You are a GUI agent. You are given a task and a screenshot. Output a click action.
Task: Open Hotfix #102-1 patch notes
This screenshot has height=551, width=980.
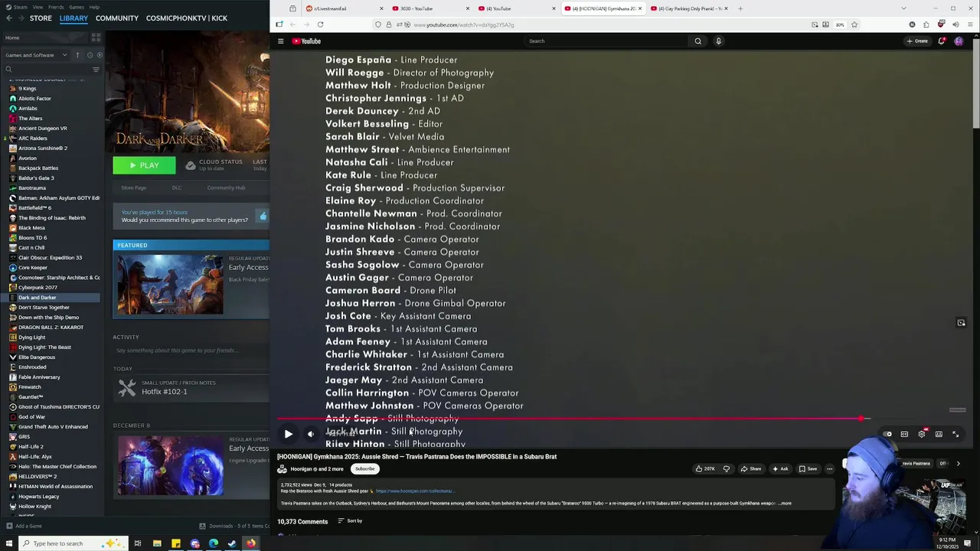(164, 392)
